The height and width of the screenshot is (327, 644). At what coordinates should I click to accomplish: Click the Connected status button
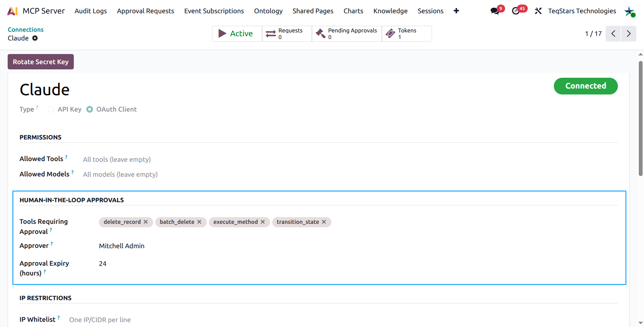(586, 86)
